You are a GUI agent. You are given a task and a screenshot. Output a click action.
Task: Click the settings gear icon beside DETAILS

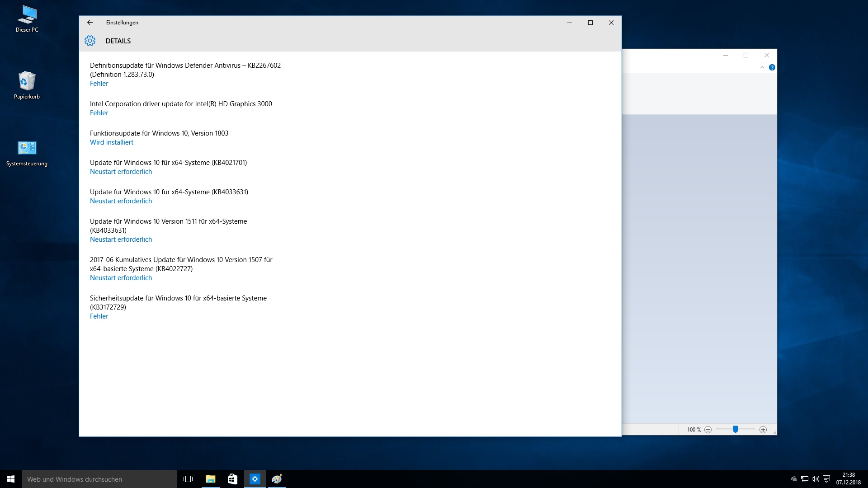point(90,41)
